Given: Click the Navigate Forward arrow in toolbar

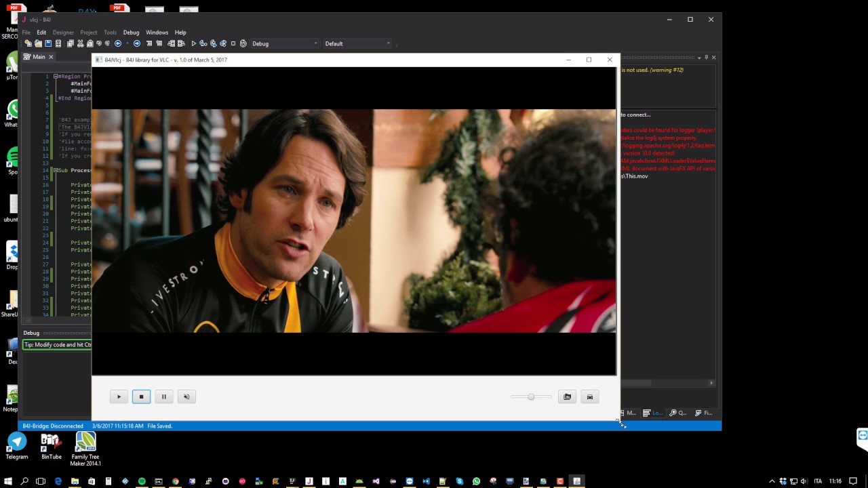Looking at the screenshot, I should coord(137,43).
